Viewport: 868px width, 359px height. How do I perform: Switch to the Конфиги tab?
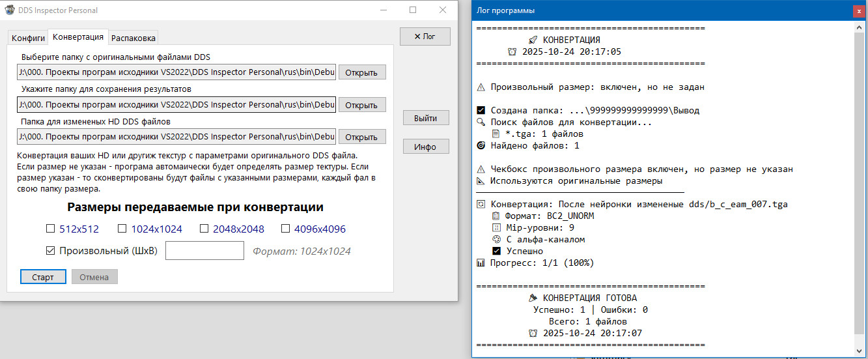(x=29, y=38)
